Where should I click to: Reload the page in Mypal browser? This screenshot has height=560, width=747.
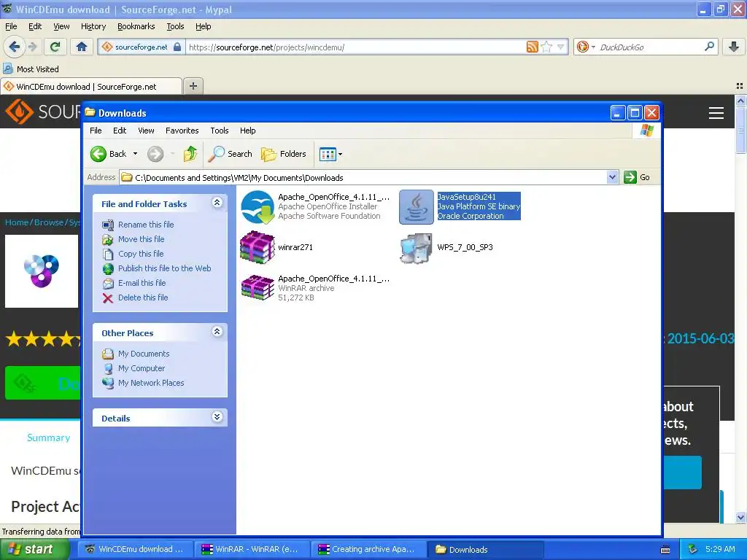(x=55, y=47)
